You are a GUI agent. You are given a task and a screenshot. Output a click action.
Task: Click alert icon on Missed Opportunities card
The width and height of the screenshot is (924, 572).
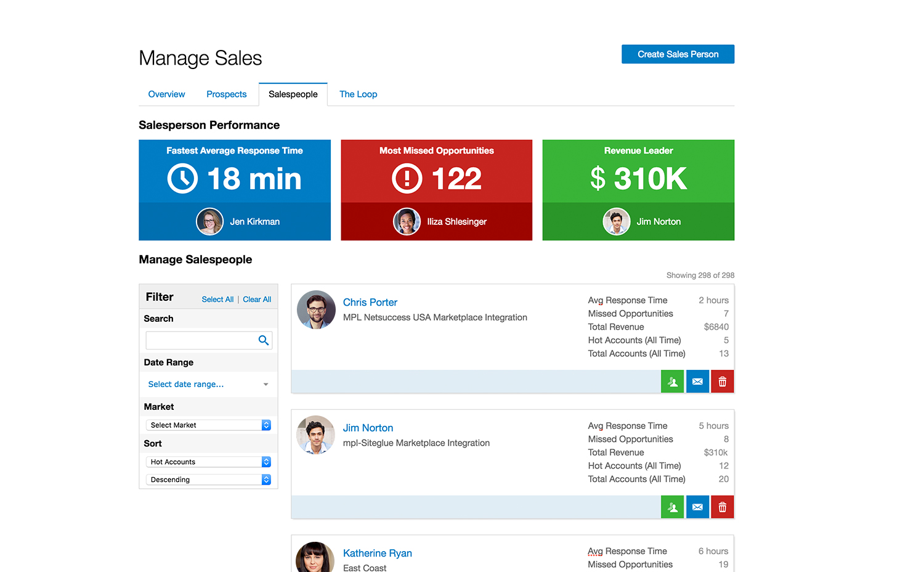coord(407,179)
